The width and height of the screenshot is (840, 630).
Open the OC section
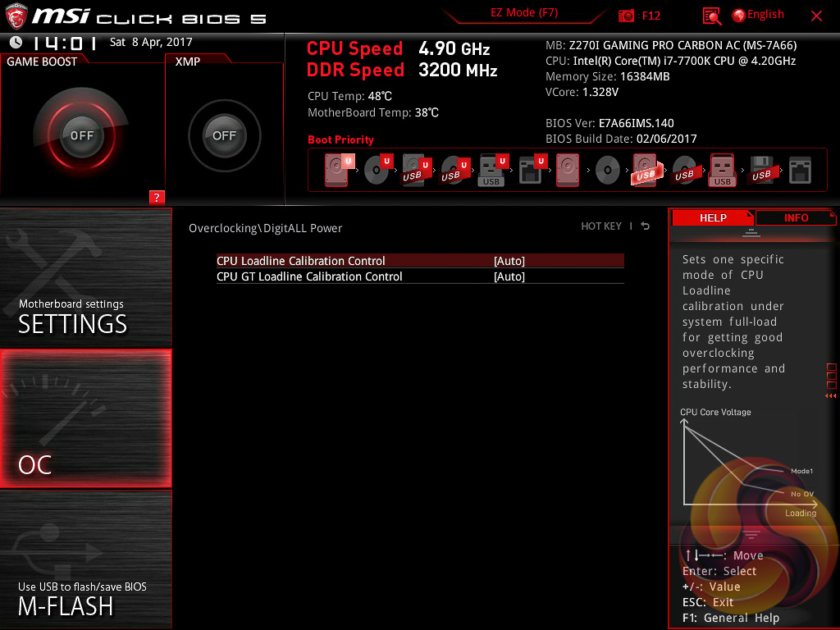tap(85, 418)
